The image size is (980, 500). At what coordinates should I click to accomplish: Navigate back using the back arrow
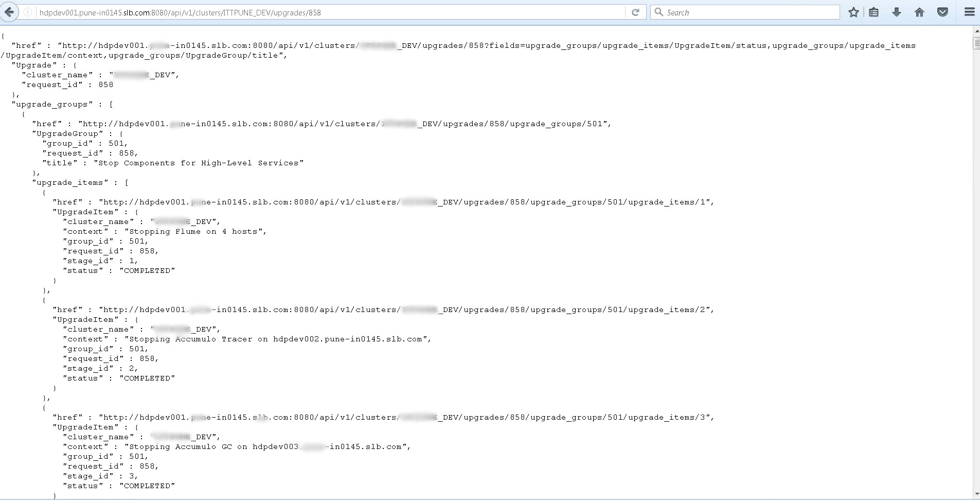(x=9, y=12)
